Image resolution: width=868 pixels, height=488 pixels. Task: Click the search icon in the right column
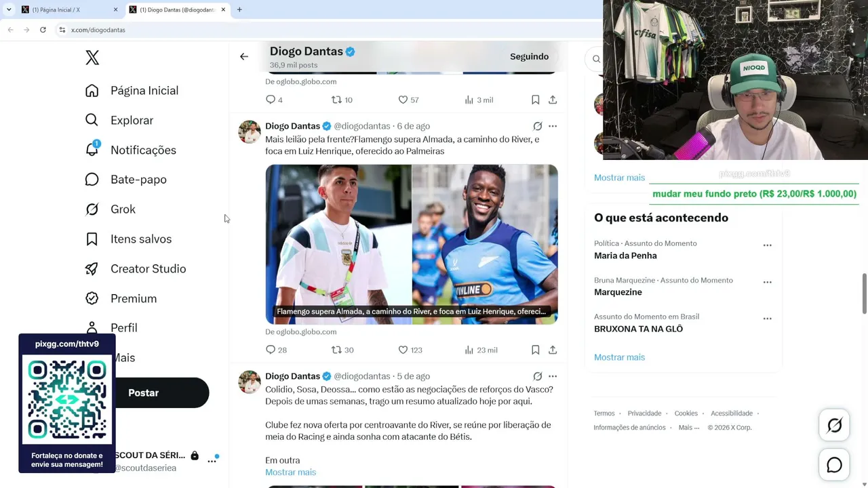click(x=596, y=59)
